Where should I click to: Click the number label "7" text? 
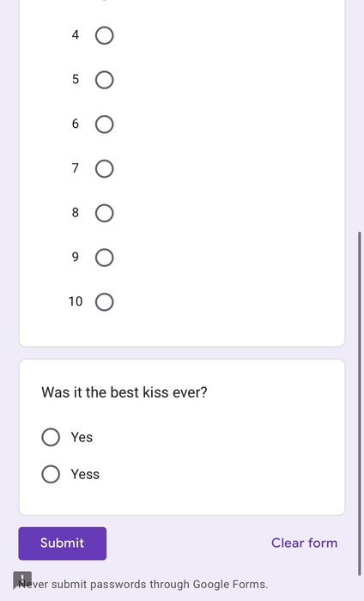[x=76, y=168]
